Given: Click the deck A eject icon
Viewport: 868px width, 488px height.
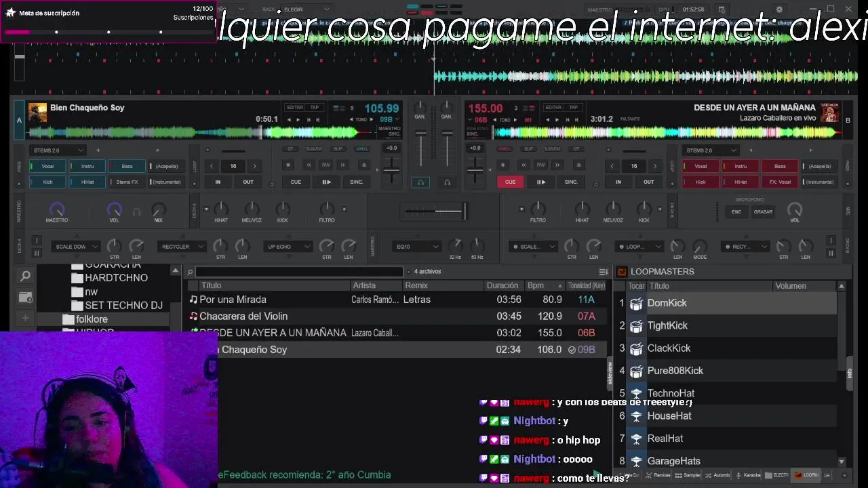Looking at the screenshot, I should 363,165.
